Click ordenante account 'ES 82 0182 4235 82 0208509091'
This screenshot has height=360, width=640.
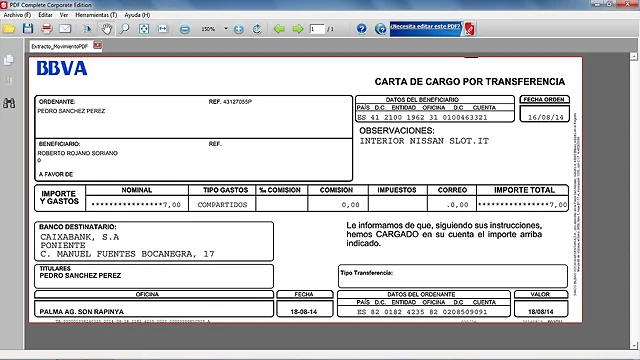click(422, 312)
